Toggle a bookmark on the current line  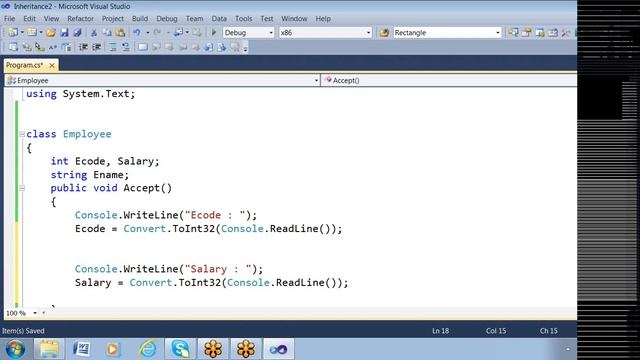[x=143, y=47]
